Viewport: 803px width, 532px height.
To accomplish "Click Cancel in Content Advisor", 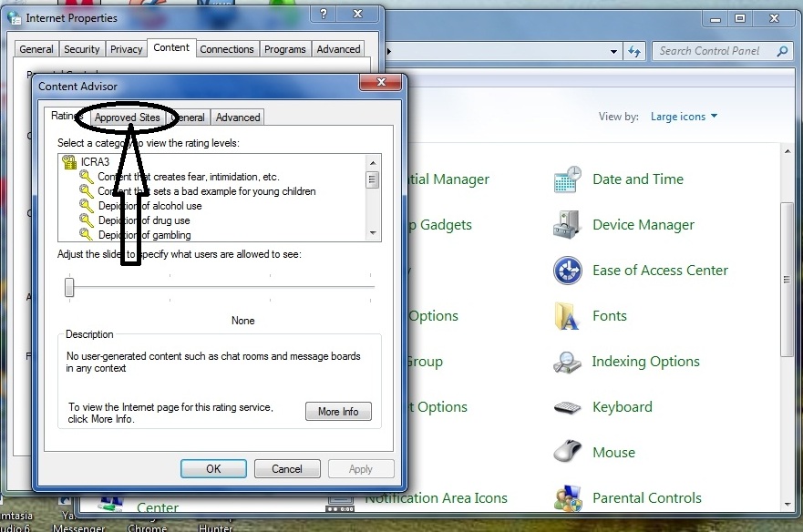I will 287,469.
